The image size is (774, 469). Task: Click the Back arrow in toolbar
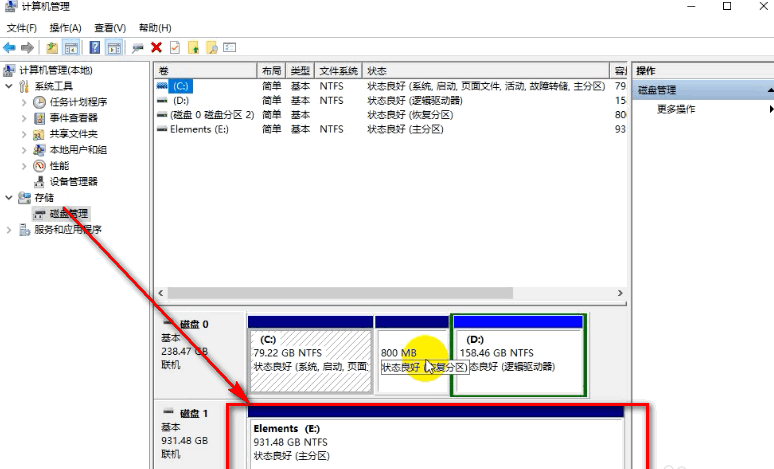coord(9,47)
